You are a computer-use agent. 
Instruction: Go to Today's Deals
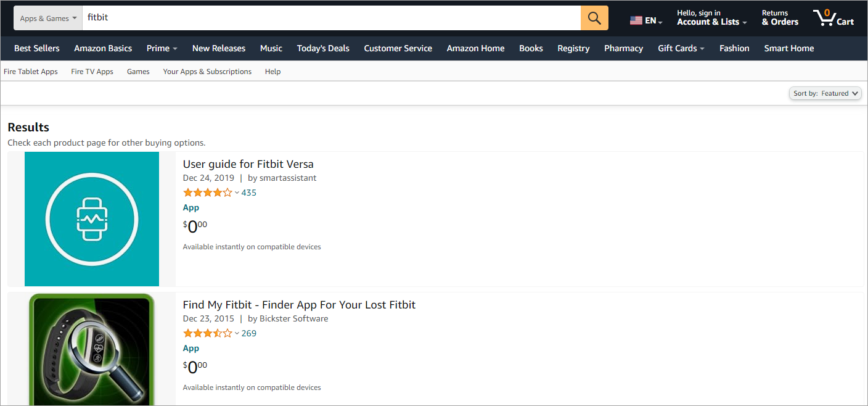click(323, 48)
